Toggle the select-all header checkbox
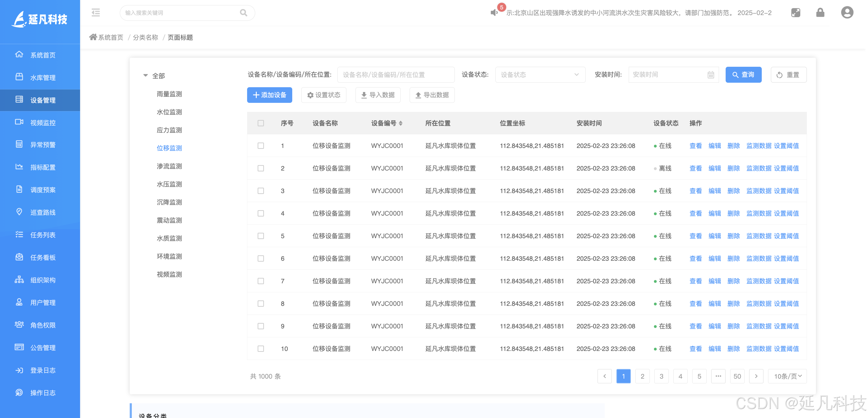This screenshot has height=418, width=868. (x=261, y=123)
